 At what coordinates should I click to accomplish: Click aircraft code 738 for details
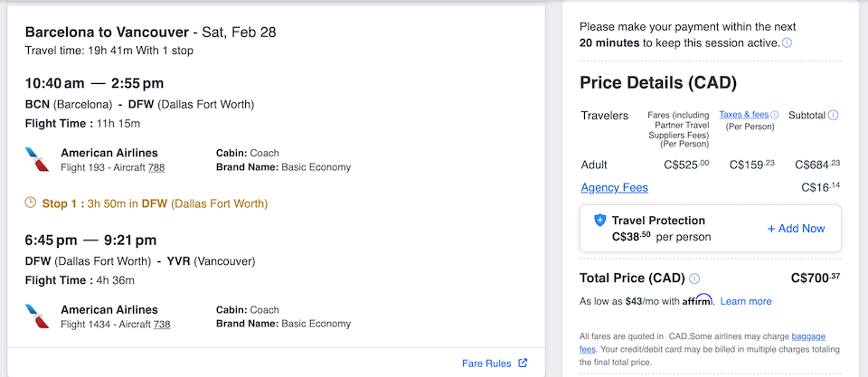pyautogui.click(x=161, y=324)
